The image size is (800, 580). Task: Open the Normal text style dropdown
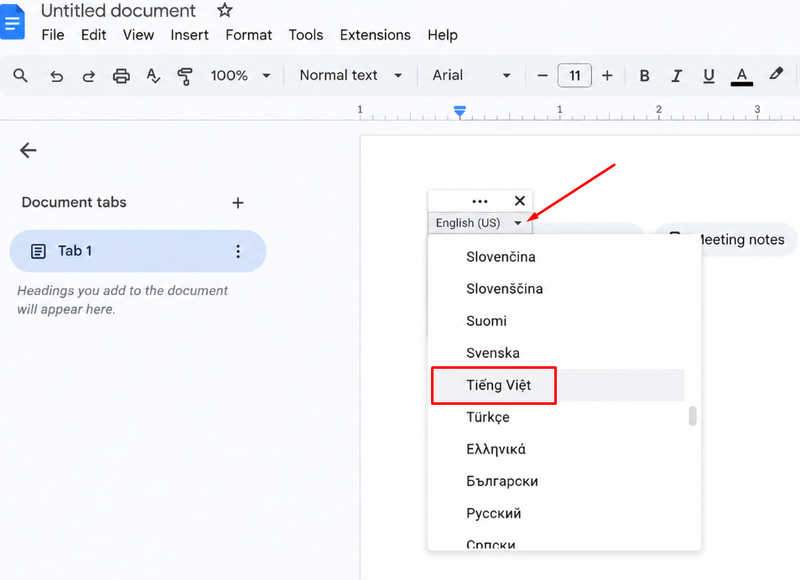tap(351, 75)
